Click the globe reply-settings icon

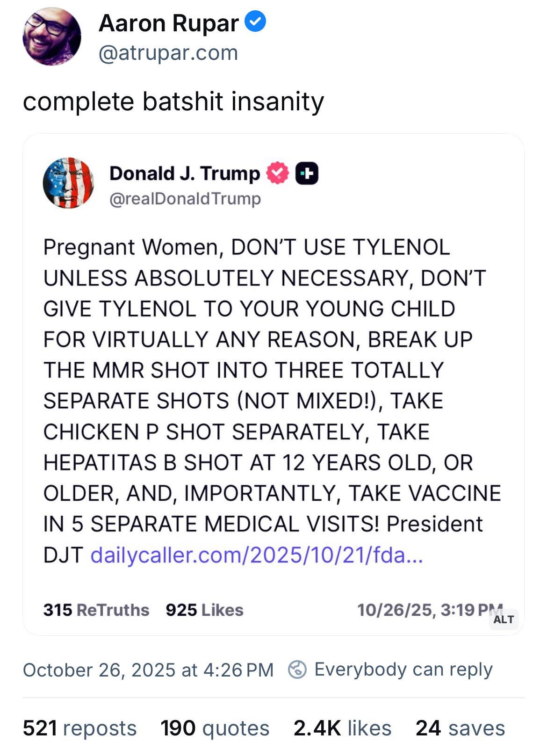297,669
